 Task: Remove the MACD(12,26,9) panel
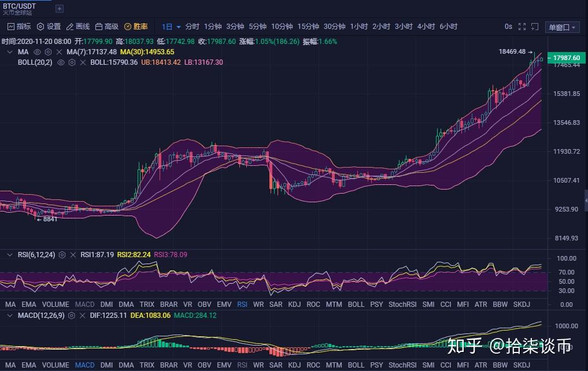point(83,316)
